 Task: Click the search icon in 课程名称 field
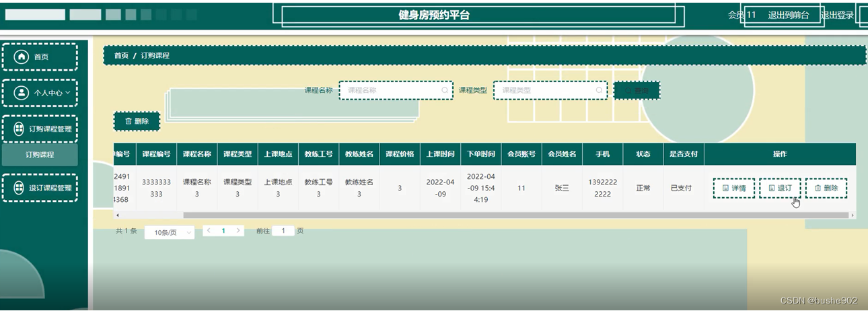coord(444,90)
